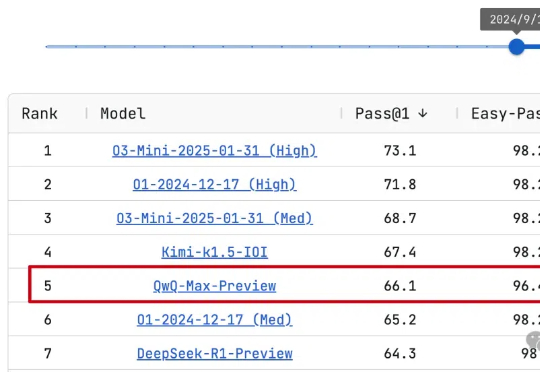Viewport: 540px width, 372px height.
Task: Open the O1-2024-12-17 (High) model link
Action: pos(214,184)
